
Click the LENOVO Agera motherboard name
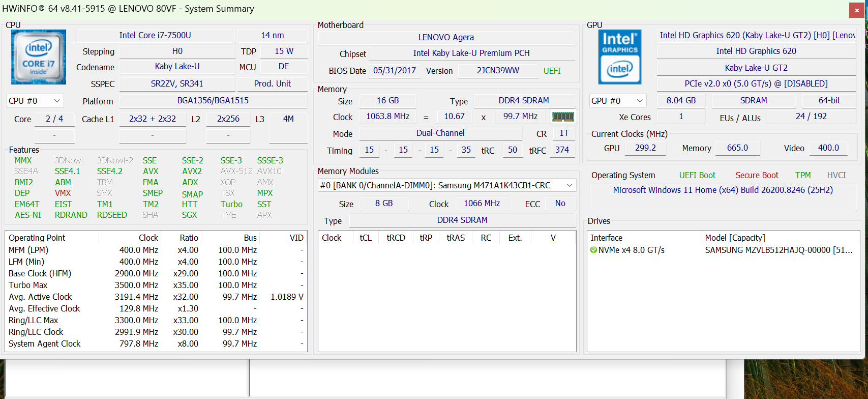446,37
